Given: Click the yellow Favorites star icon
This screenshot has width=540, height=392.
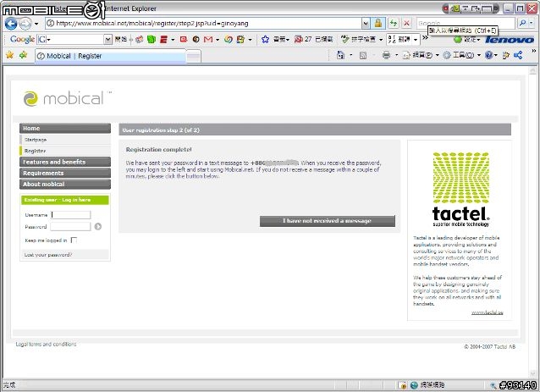Looking at the screenshot, I should point(9,54).
